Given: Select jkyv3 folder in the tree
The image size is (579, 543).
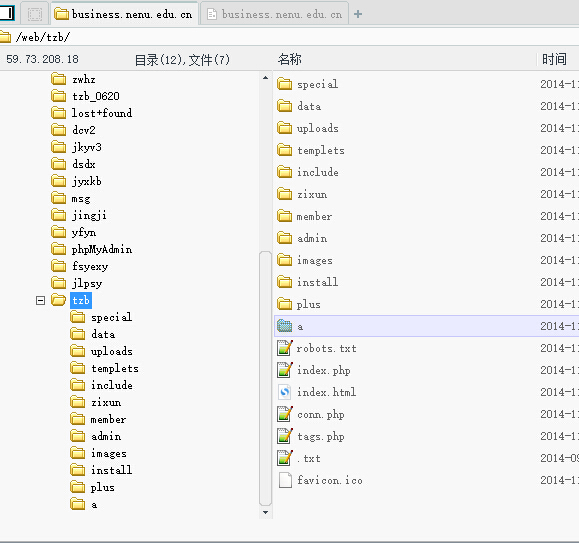Looking at the screenshot, I should [87, 147].
